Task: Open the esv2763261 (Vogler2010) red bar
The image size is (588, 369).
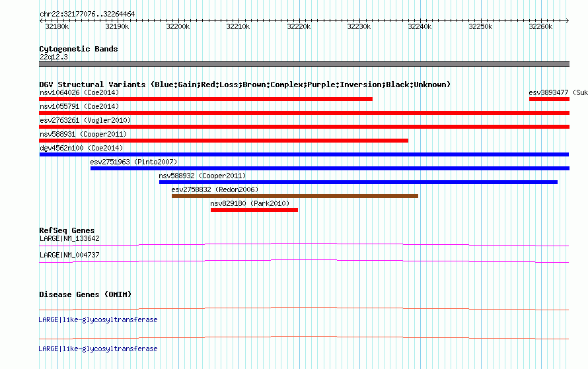Action: [x=304, y=127]
